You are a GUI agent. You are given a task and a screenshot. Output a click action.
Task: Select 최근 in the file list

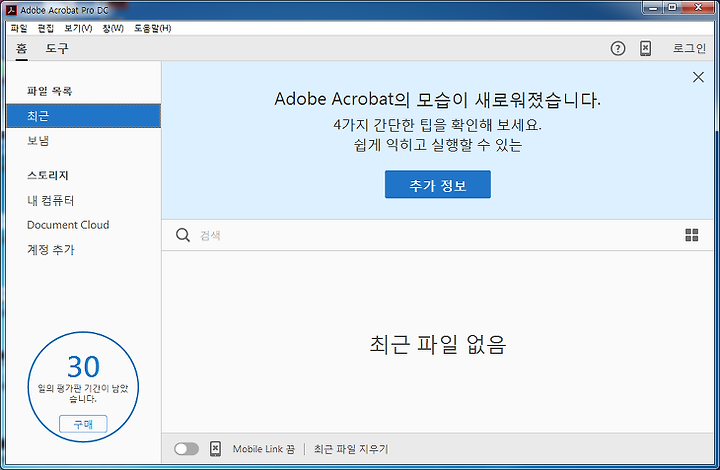pyautogui.click(x=84, y=116)
